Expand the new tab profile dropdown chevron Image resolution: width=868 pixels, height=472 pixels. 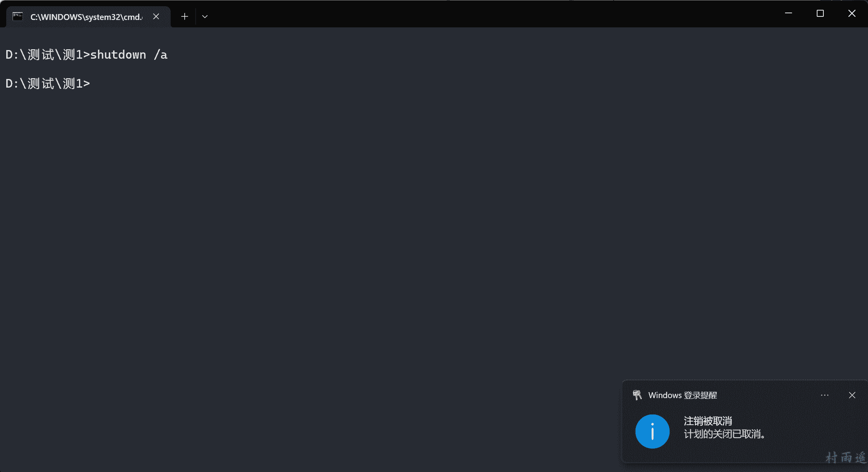point(205,16)
